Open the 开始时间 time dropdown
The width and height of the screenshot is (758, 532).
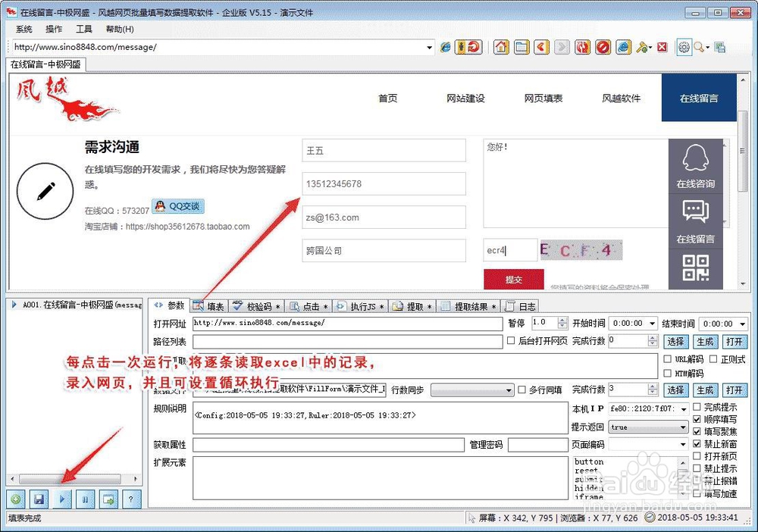[652, 324]
